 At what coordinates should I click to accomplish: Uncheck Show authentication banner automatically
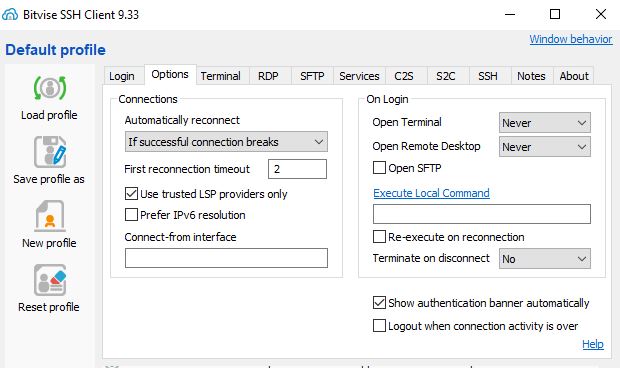tap(379, 303)
